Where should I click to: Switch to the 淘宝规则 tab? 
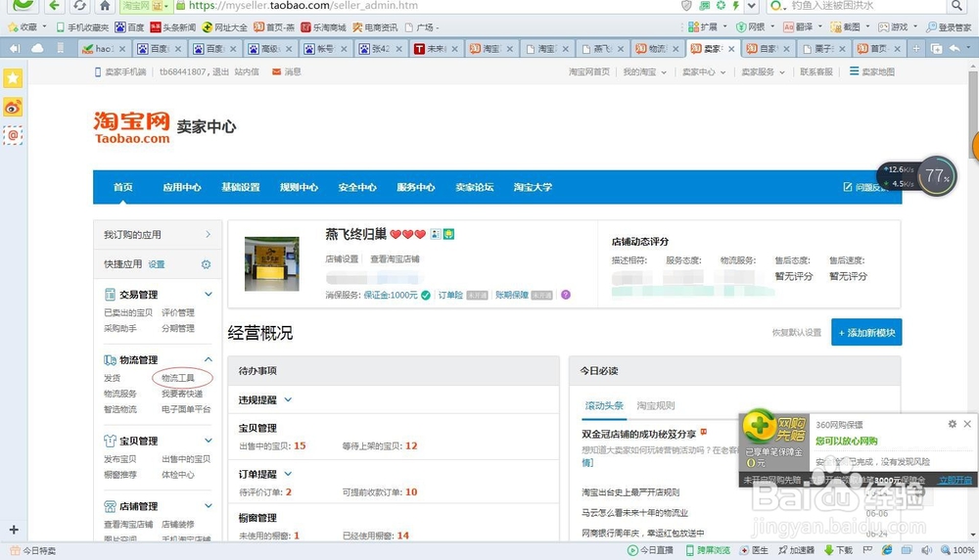pos(656,405)
